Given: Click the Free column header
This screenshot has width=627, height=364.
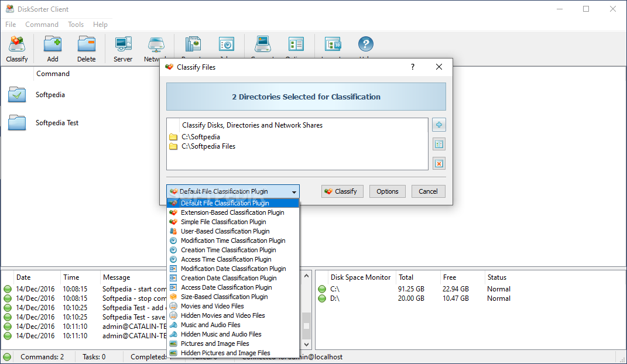Looking at the screenshot, I should 450,277.
